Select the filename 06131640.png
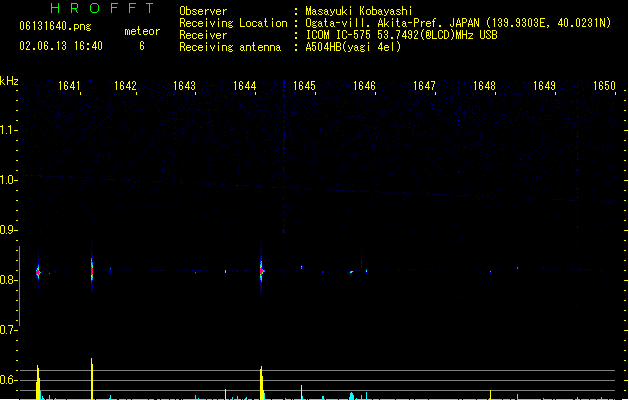 55,26
